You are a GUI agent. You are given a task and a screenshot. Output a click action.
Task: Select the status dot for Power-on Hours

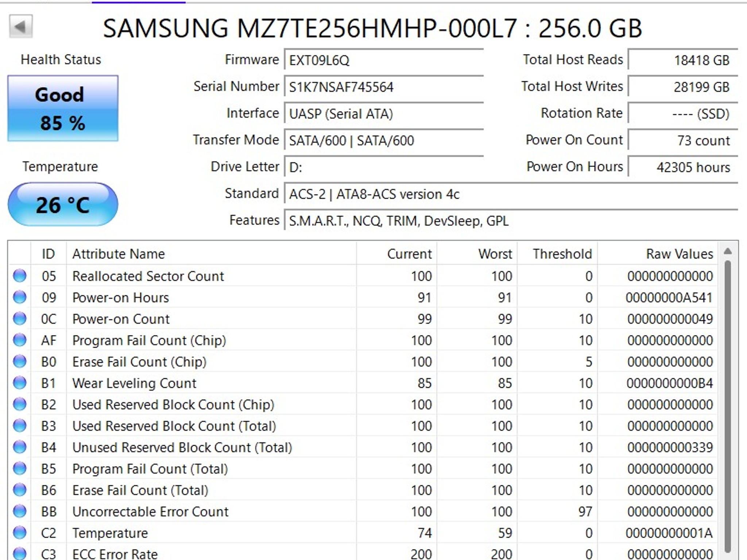pyautogui.click(x=20, y=297)
